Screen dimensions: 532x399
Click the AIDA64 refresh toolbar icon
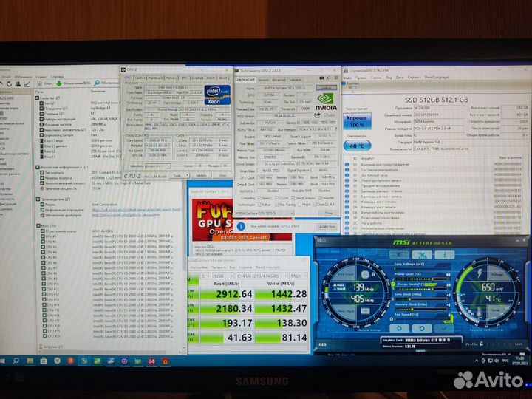point(9,83)
